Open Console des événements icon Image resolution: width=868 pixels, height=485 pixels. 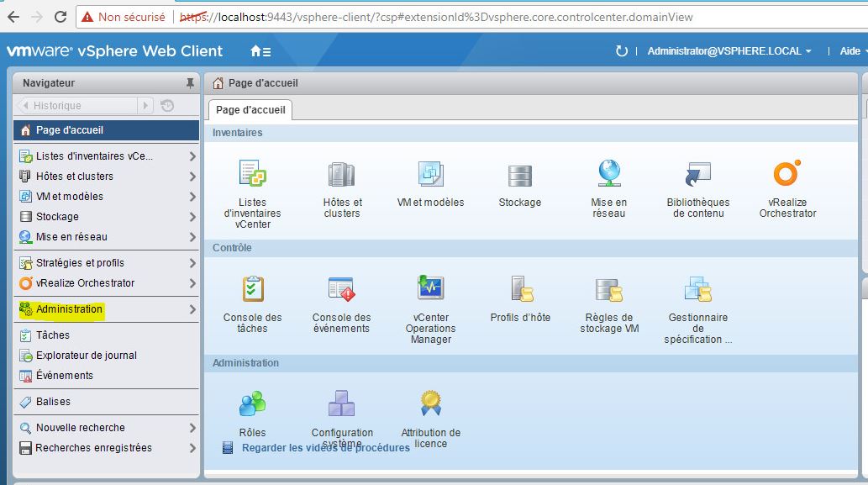tap(341, 289)
